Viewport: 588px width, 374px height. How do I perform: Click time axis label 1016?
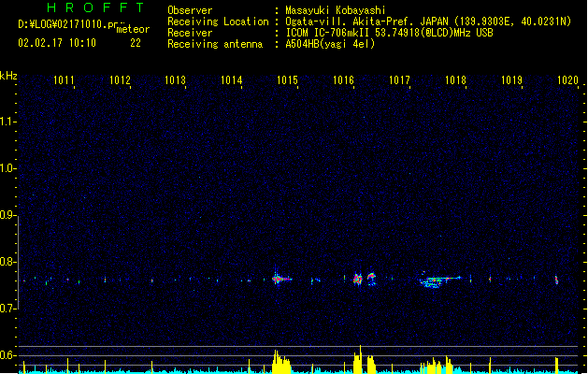(x=343, y=80)
